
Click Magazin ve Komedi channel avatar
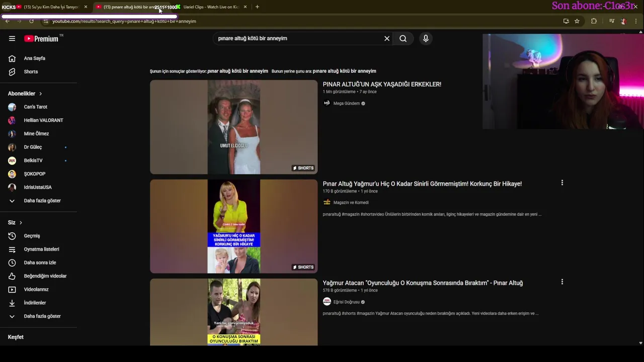(327, 202)
